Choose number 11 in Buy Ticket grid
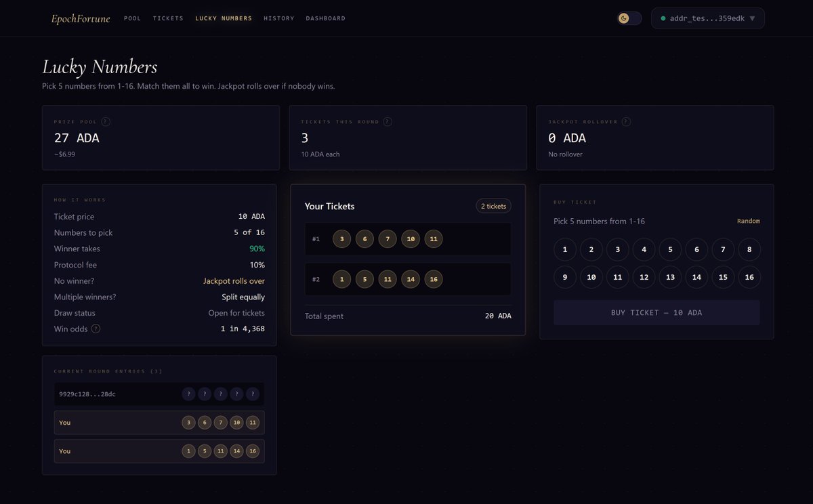Image resolution: width=813 pixels, height=504 pixels. pos(618,277)
